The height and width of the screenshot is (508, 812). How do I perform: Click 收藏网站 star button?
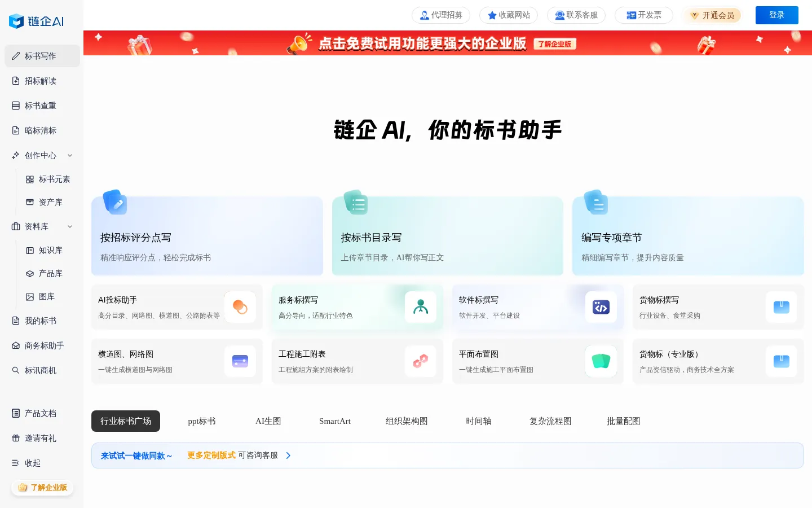click(509, 15)
